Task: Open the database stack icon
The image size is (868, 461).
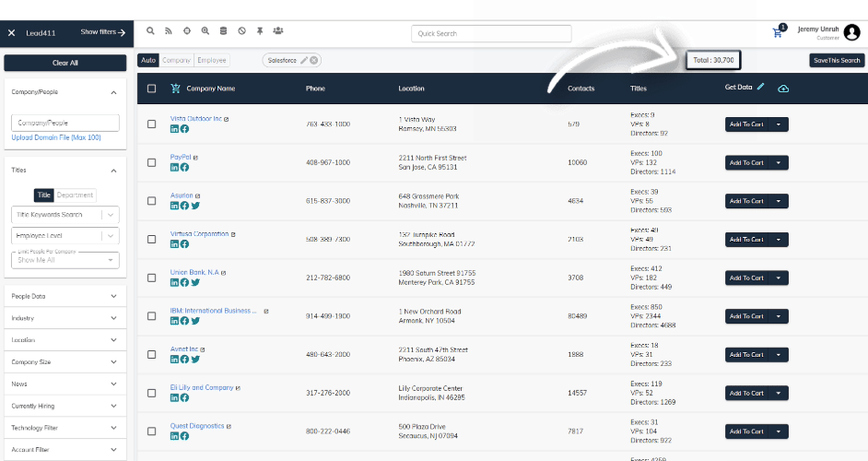Action: [223, 31]
